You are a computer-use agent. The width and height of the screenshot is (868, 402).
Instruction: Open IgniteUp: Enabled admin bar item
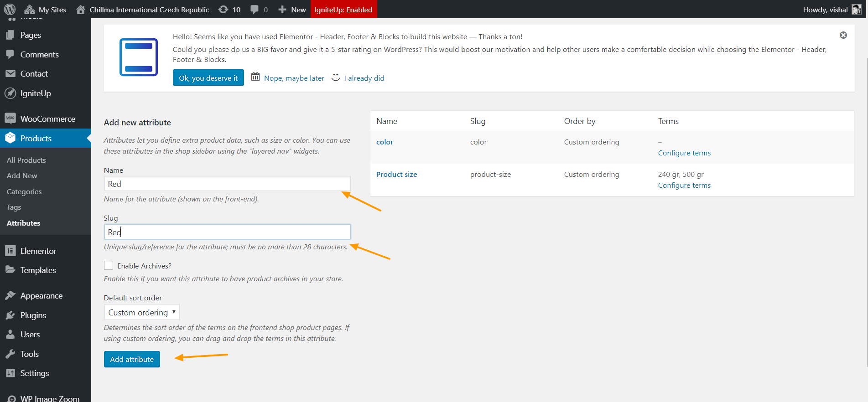343,10
